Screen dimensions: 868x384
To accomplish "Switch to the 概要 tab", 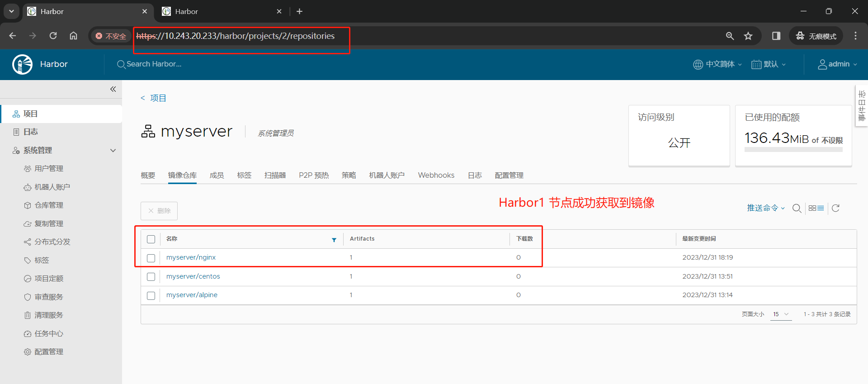I will pos(148,175).
